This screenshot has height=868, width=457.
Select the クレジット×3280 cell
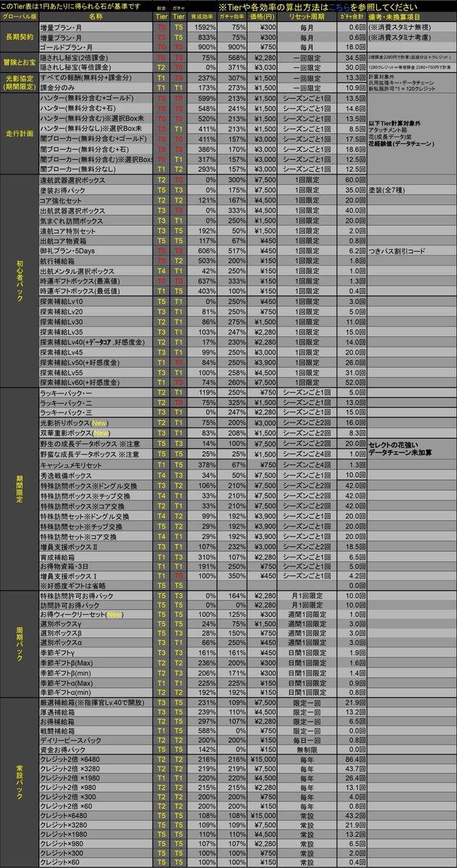(x=95, y=825)
